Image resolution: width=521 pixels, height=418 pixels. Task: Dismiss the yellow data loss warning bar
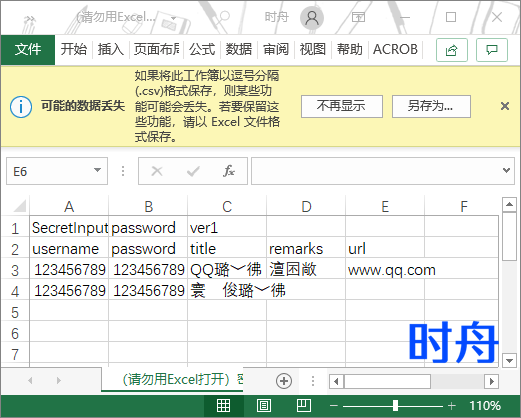(505, 106)
